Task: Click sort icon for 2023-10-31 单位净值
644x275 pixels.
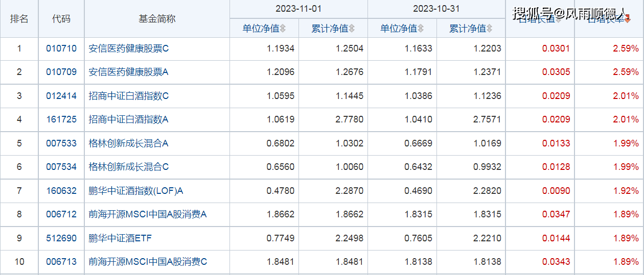Action: tap(421, 29)
